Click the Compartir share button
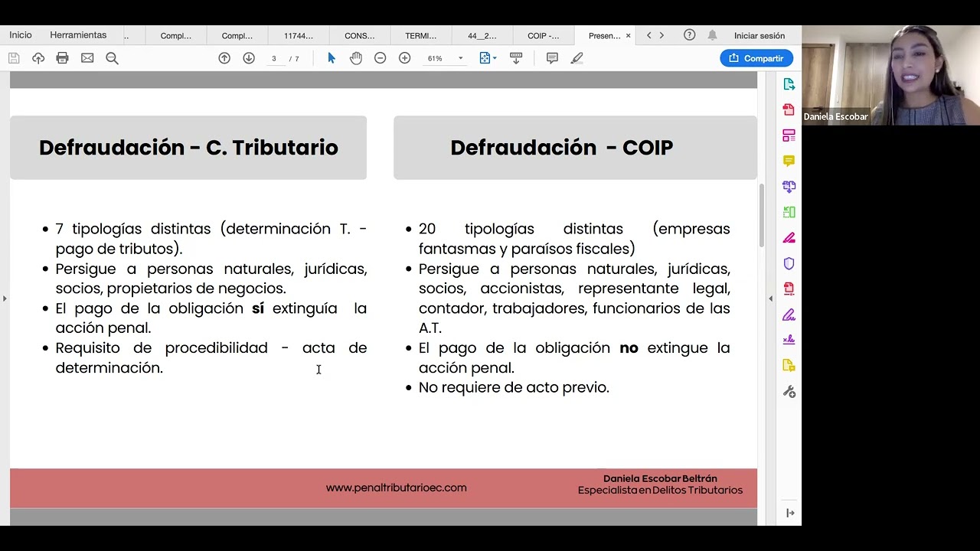The width and height of the screenshot is (980, 551). (x=756, y=58)
